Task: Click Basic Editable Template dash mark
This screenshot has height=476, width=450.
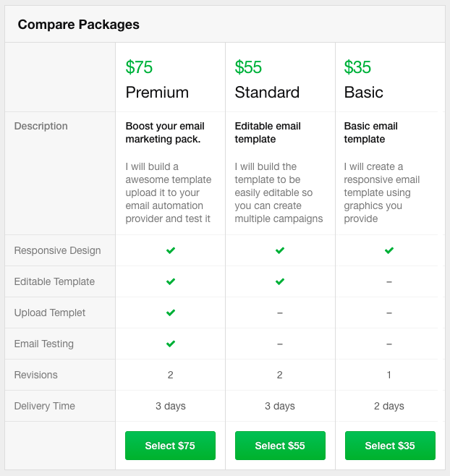Action: pyautogui.click(x=389, y=281)
